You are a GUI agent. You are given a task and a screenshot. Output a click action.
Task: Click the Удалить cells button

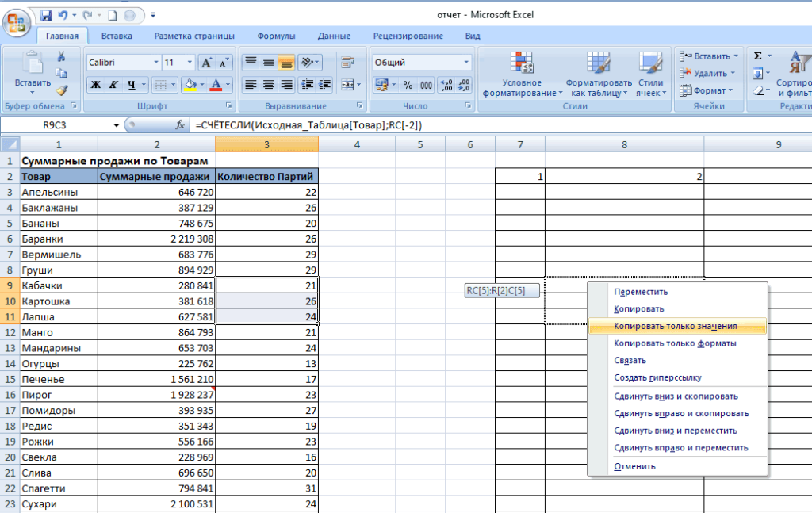707,74
